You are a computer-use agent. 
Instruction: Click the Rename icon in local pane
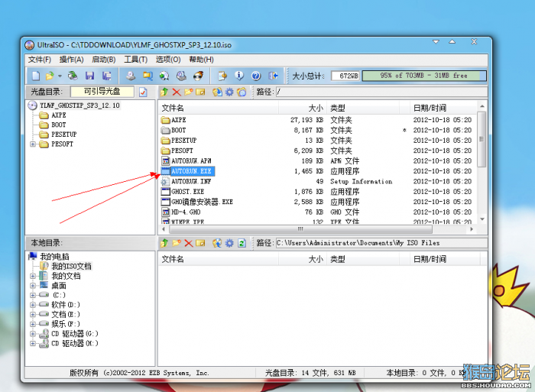pos(200,243)
